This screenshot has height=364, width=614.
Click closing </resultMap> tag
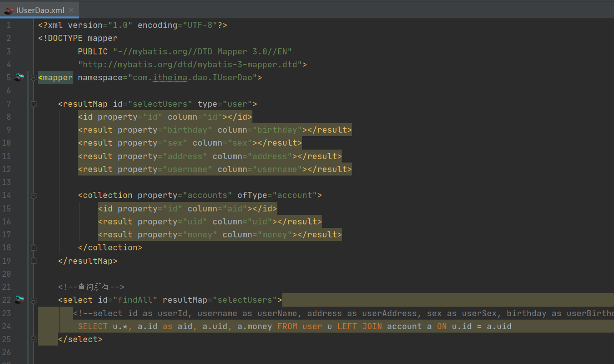coord(88,261)
